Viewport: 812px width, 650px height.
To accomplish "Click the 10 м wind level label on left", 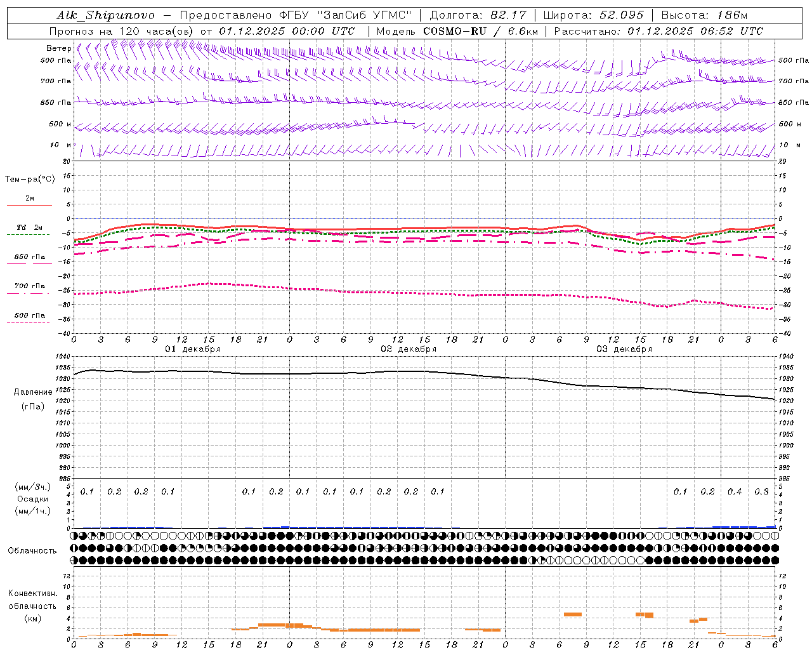I will [61, 145].
